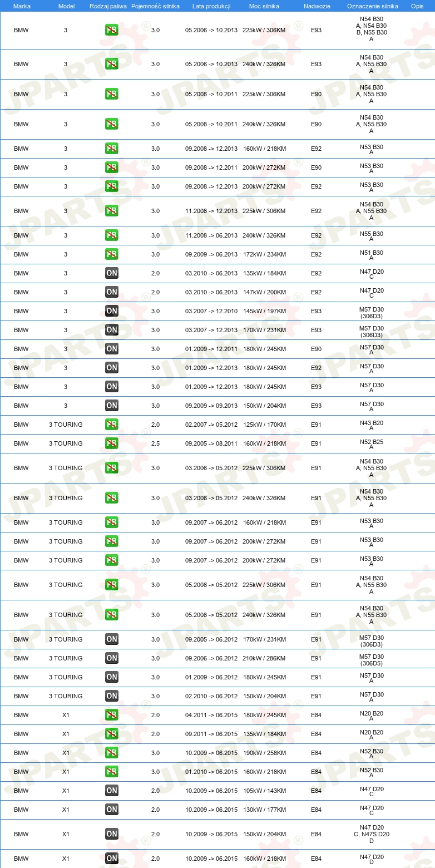Select PB icon in 03.2006 225kW/306KM Touring row
The height and width of the screenshot is (868, 435).
[111, 468]
